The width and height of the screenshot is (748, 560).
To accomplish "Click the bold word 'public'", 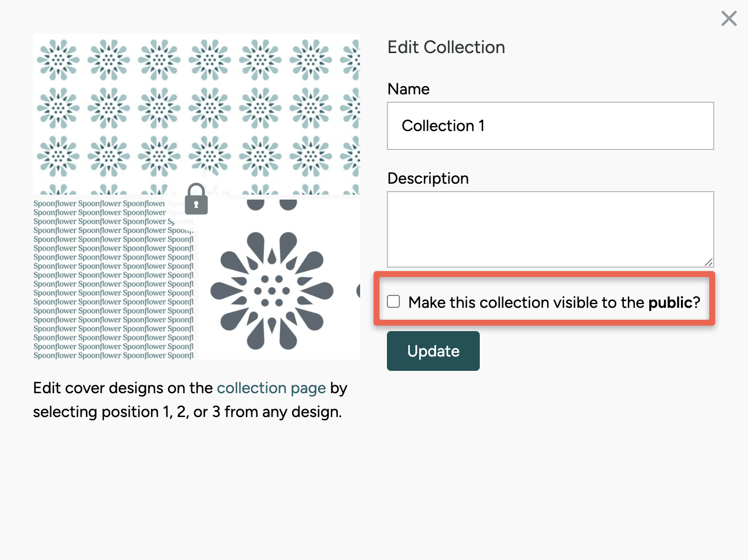I will point(670,302).
